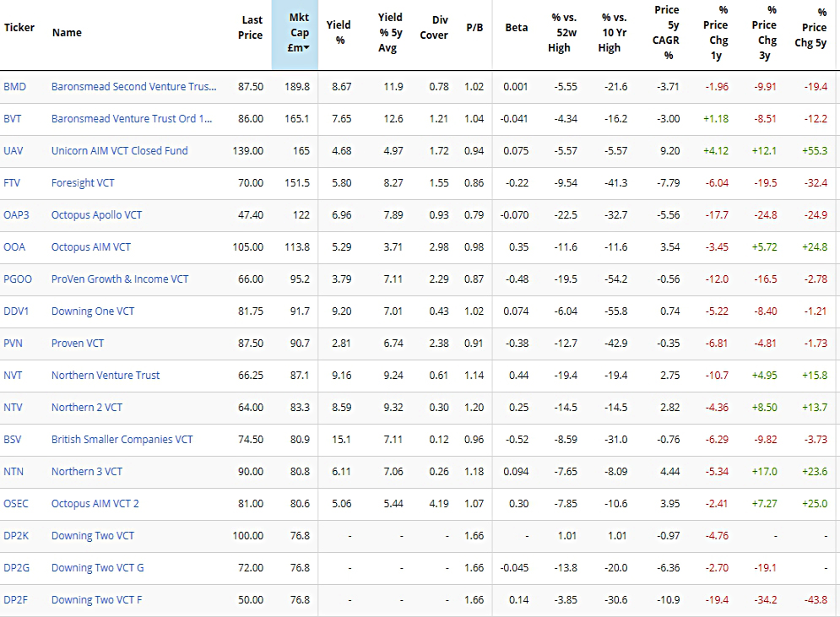The height and width of the screenshot is (617, 840).
Task: Open Baronsmead Second Venture Trust link
Action: [x=134, y=87]
